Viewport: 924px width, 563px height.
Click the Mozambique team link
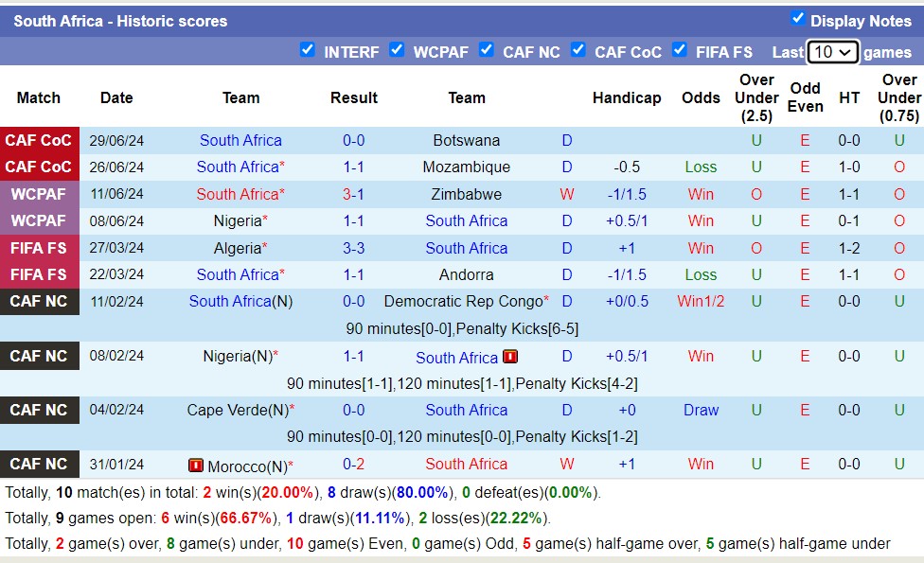[467, 167]
